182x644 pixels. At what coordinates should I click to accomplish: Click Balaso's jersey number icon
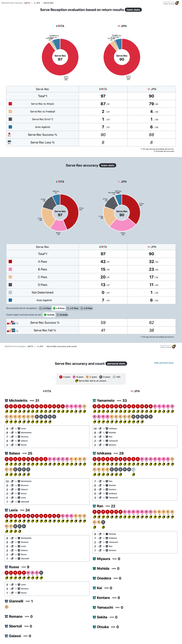coord(7,453)
